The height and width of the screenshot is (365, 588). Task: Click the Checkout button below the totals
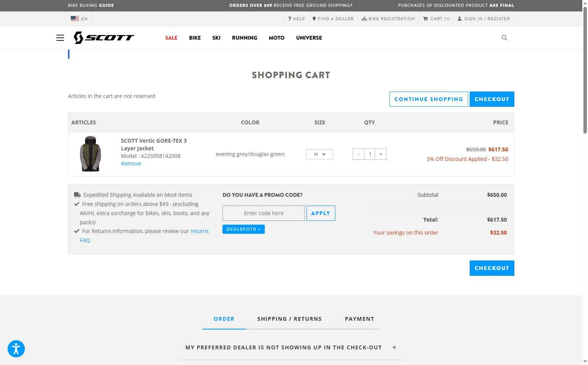pyautogui.click(x=492, y=268)
